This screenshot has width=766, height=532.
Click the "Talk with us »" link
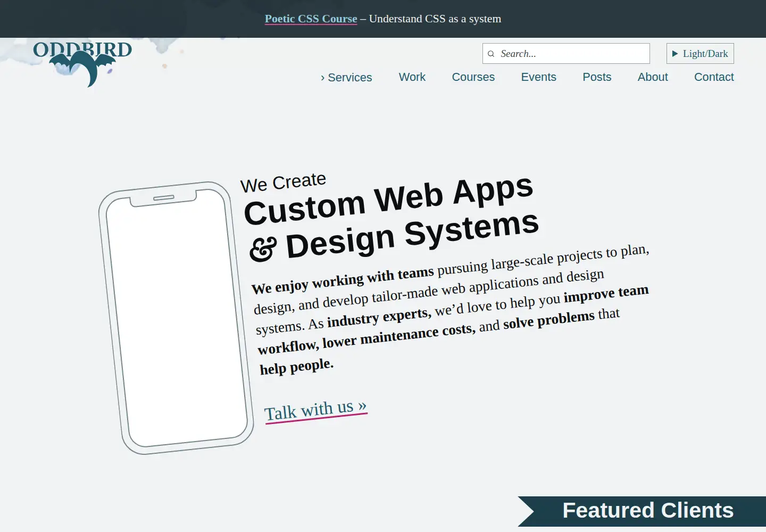click(316, 410)
